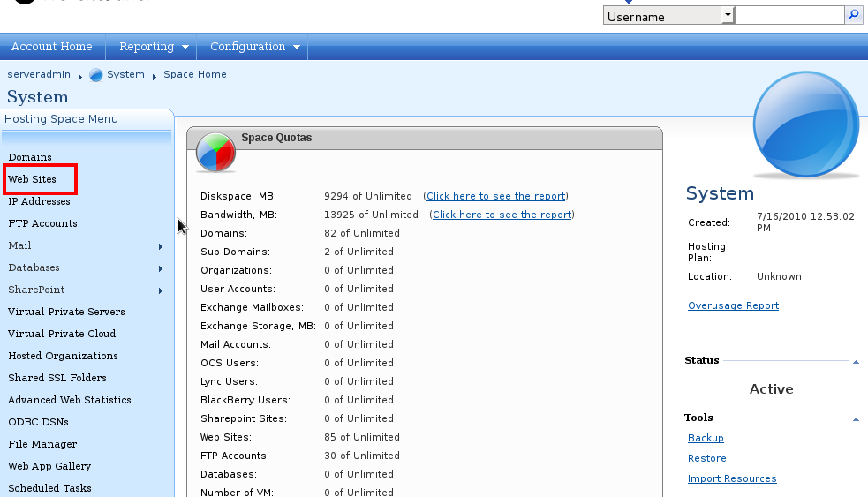Click the '30 of Unlimited' FTP Accounts value
The width and height of the screenshot is (868, 497).
pyautogui.click(x=362, y=456)
